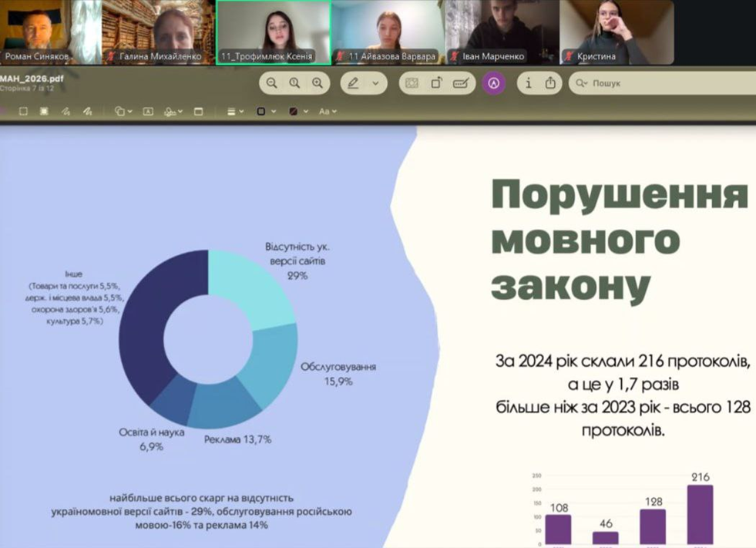The height and width of the screenshot is (548, 756).
Task: Select the Sketch drawing tool
Action: pyautogui.click(x=66, y=112)
